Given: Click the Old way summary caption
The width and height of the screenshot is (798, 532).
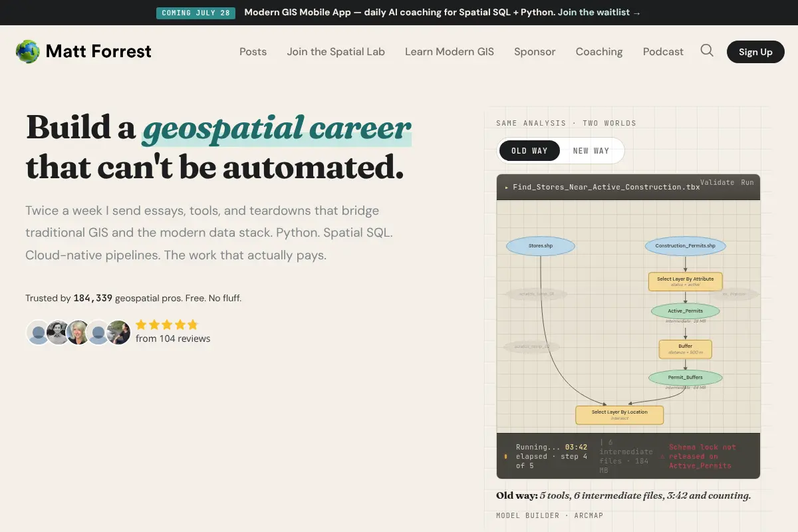Looking at the screenshot, I should tap(623, 495).
